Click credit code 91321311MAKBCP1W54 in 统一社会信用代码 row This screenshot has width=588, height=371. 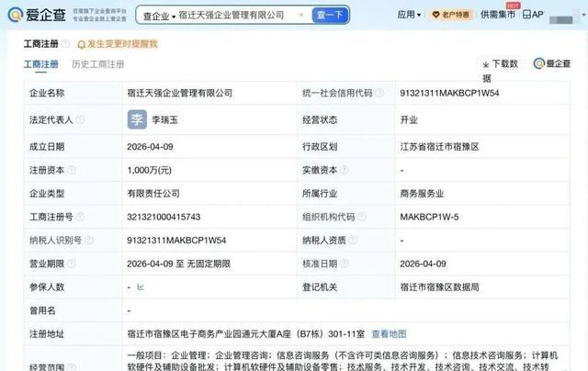(x=449, y=93)
